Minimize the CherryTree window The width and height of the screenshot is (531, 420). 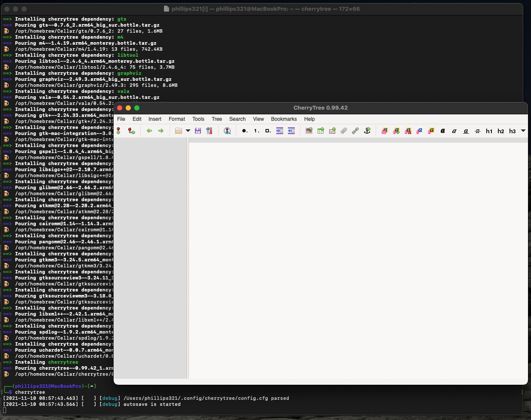[128, 108]
